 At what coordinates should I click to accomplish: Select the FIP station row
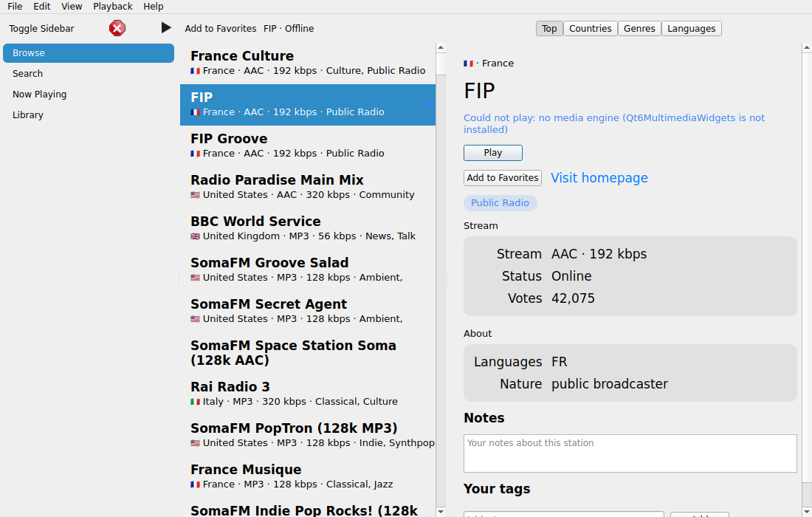click(308, 105)
